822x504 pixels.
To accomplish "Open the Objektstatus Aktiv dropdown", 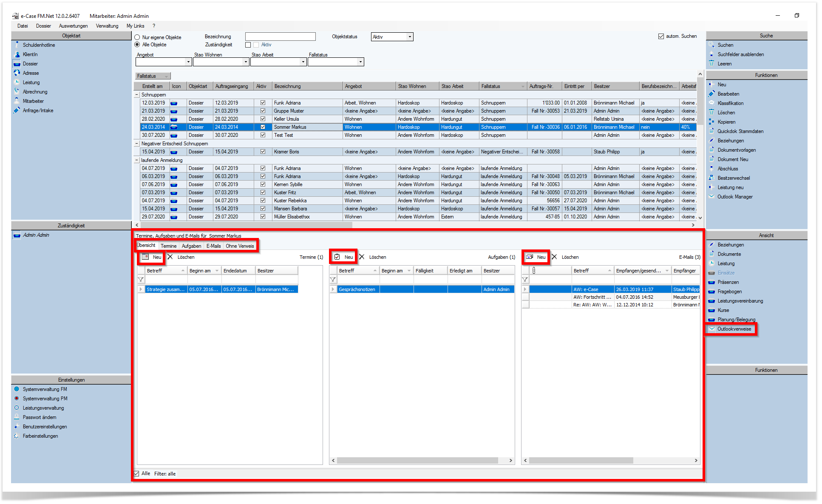I will click(x=410, y=37).
